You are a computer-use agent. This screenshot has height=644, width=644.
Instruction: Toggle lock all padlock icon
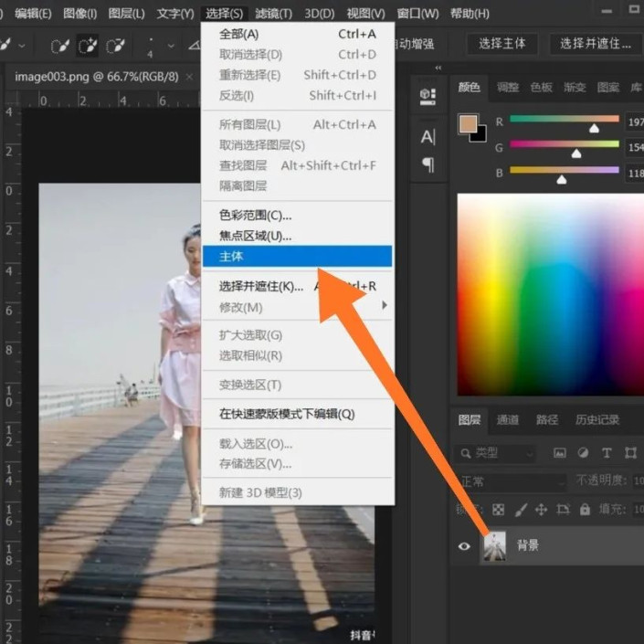pyautogui.click(x=585, y=510)
